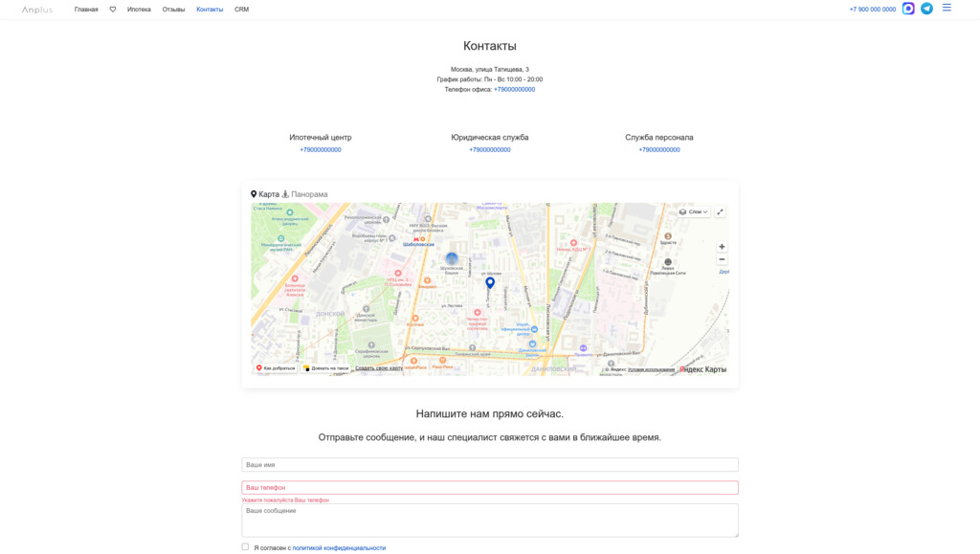Screen dimensions: 980x554
Task: Zoom in the map with plus button
Action: click(722, 247)
